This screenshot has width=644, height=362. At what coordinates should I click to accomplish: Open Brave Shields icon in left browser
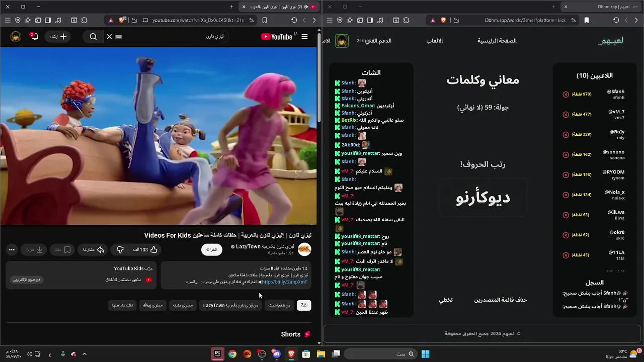tap(122, 20)
